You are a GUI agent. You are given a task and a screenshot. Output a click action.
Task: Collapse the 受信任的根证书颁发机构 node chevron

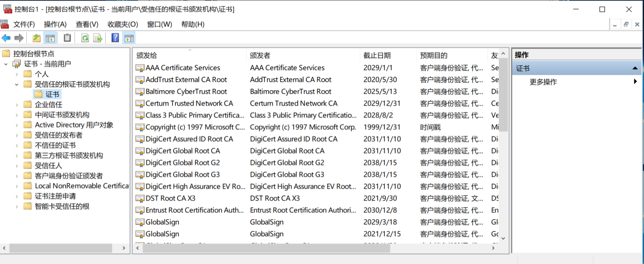[17, 84]
